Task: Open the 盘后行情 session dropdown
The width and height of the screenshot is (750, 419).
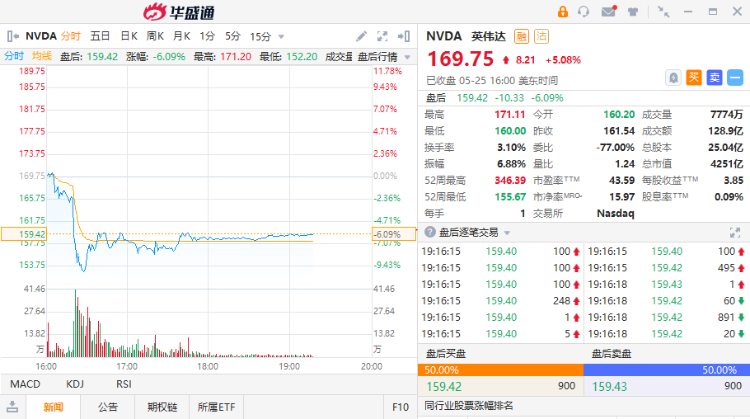Action: point(384,57)
